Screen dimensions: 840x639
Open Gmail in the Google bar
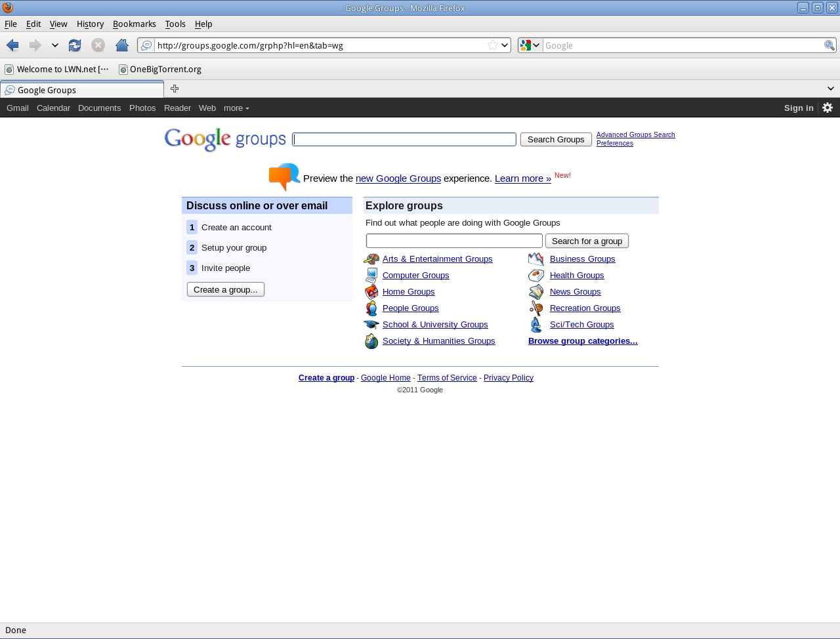click(x=18, y=108)
